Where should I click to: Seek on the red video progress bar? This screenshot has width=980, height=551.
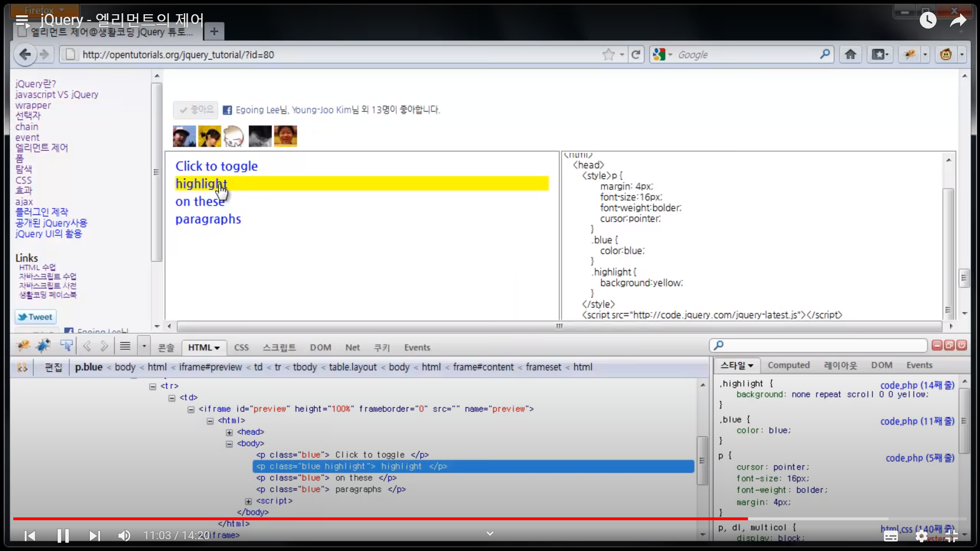pos(380,519)
